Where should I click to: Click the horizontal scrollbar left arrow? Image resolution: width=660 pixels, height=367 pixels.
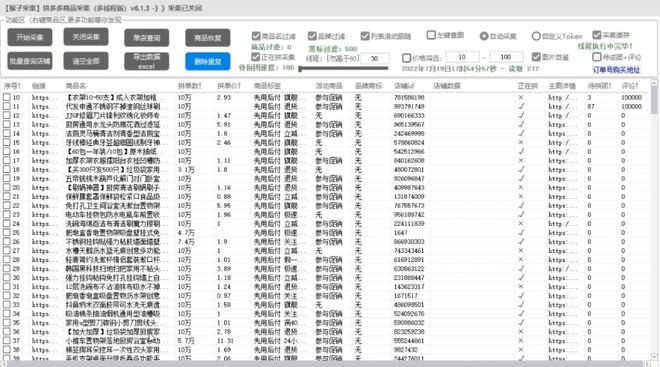[4, 363]
